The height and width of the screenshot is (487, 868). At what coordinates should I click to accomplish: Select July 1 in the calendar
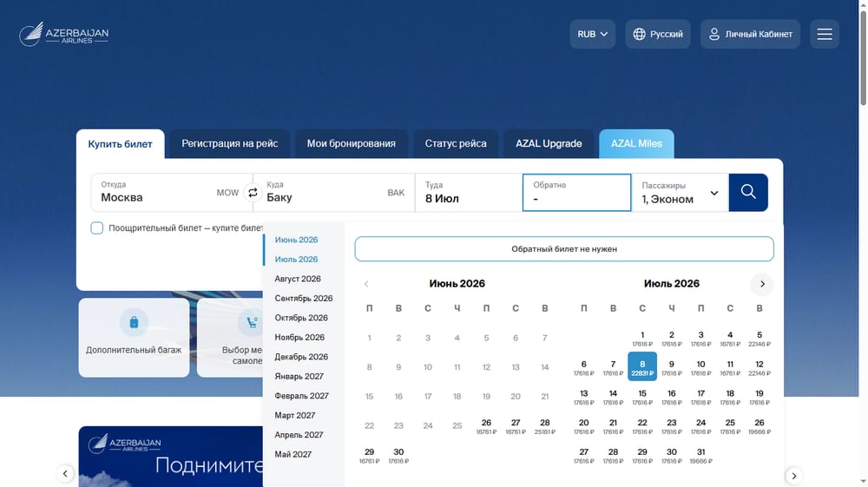(x=642, y=339)
